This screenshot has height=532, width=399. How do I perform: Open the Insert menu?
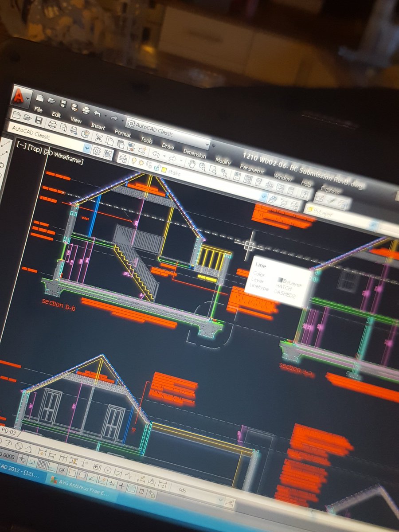coord(98,126)
